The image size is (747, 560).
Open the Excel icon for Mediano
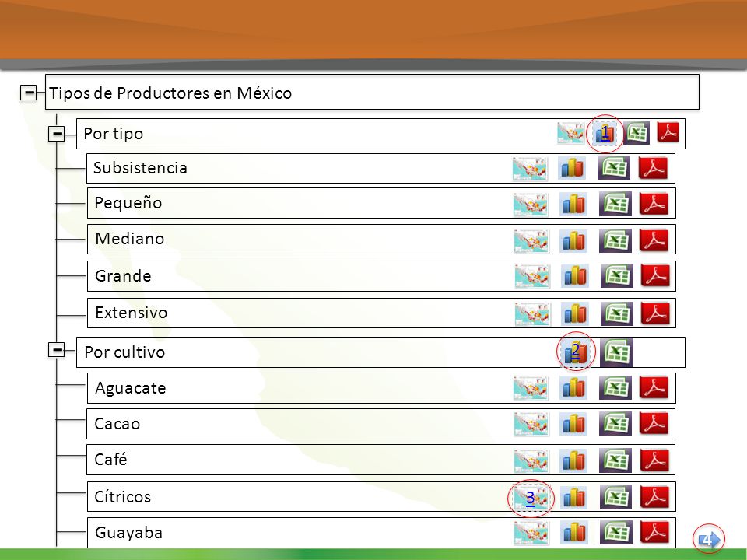click(x=615, y=240)
